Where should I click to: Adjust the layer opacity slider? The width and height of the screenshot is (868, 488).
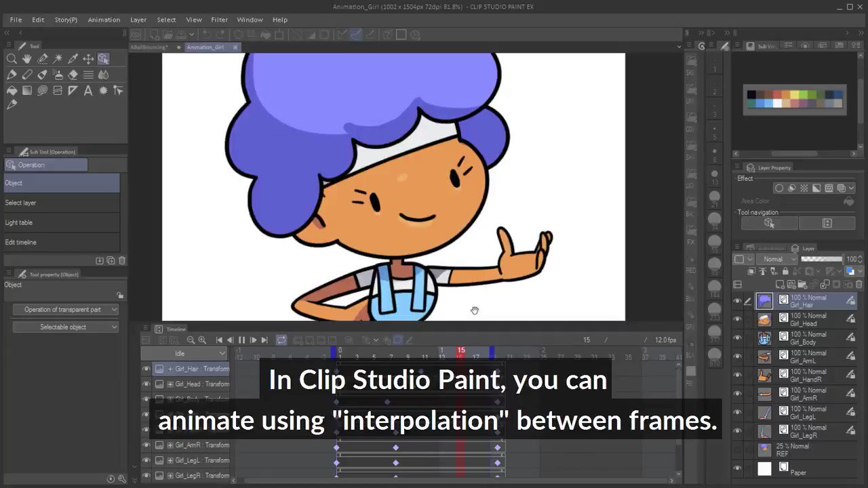point(822,259)
